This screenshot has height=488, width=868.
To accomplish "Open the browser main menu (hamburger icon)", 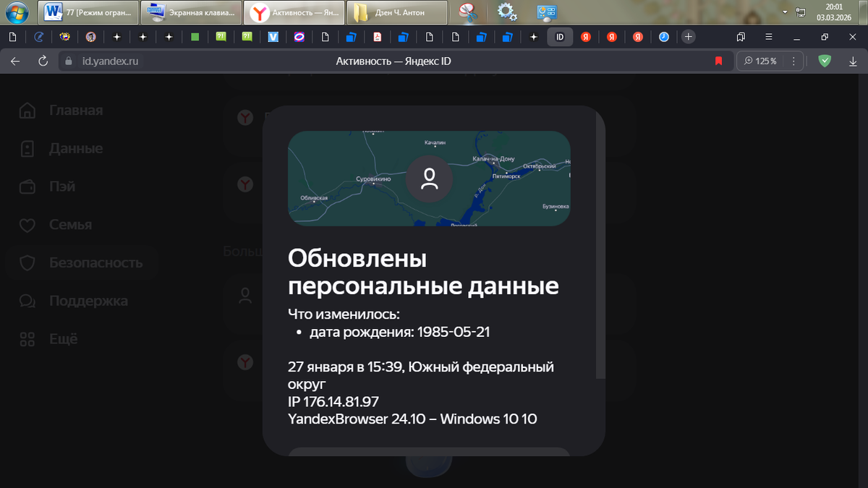I will click(768, 36).
